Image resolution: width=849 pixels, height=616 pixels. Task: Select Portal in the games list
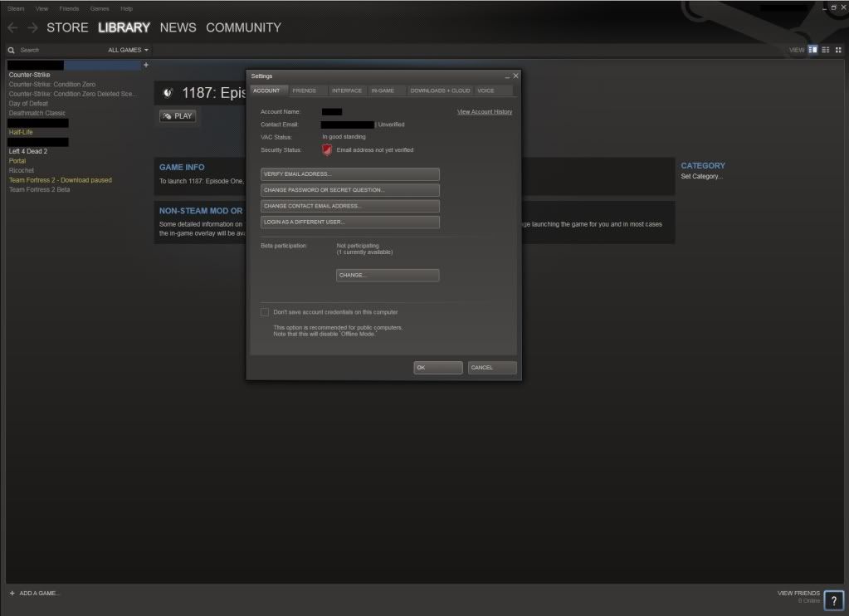coord(17,161)
